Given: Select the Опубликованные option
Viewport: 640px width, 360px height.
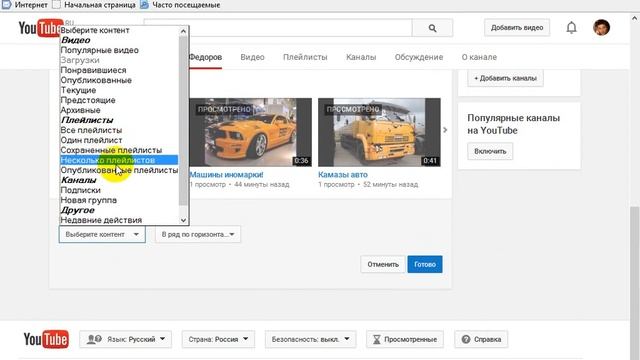Looking at the screenshot, I should [119, 80].
